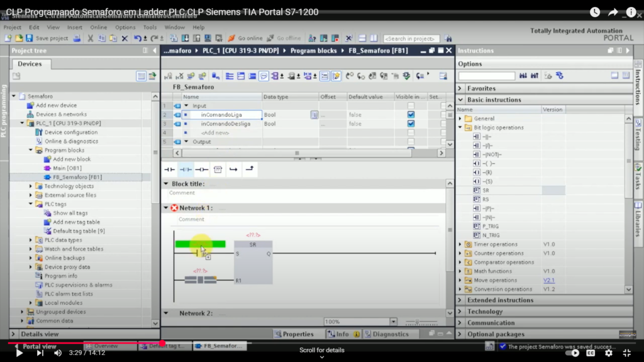Open Show all tags
Screen dimensions: 644x362
click(x=70, y=213)
